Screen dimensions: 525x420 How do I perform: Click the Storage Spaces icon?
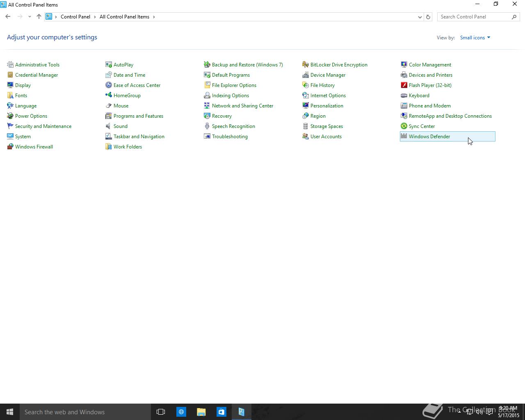[306, 126]
